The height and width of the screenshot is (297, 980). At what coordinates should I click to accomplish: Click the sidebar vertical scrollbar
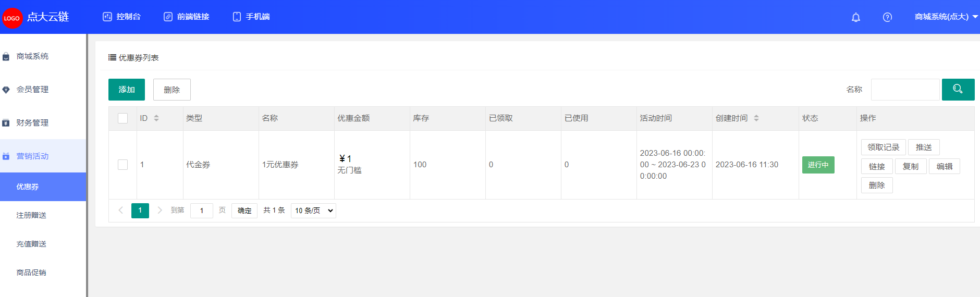point(87,166)
